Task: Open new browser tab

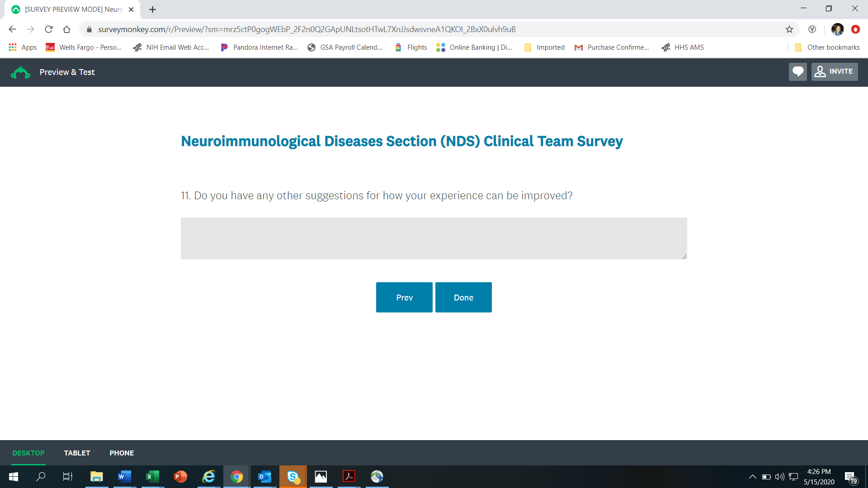Action: point(152,9)
